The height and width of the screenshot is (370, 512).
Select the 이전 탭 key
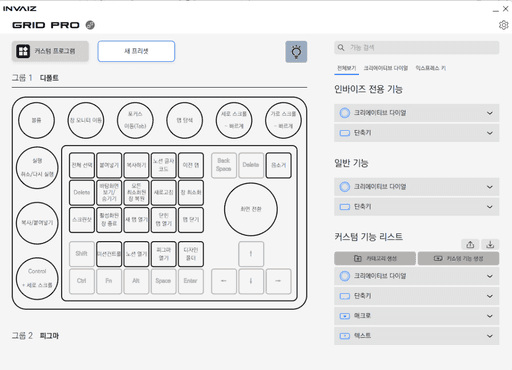[x=191, y=165]
